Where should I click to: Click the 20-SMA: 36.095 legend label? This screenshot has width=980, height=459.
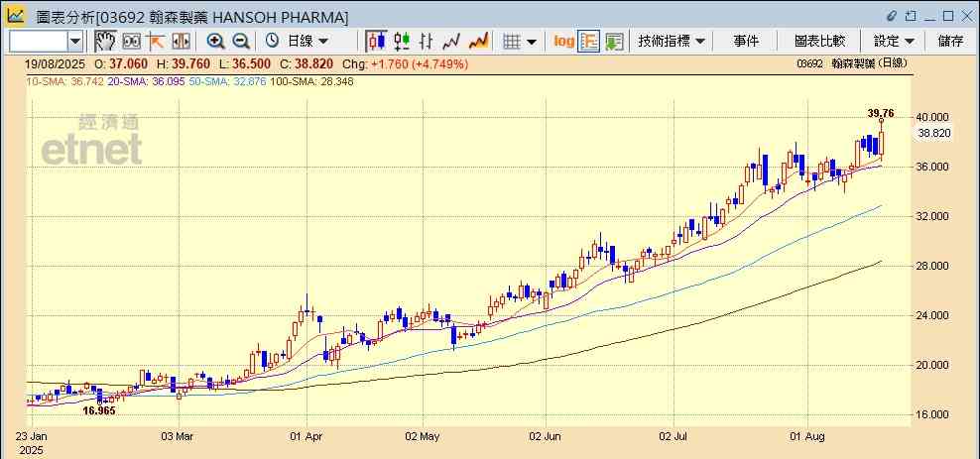pyautogui.click(x=145, y=82)
